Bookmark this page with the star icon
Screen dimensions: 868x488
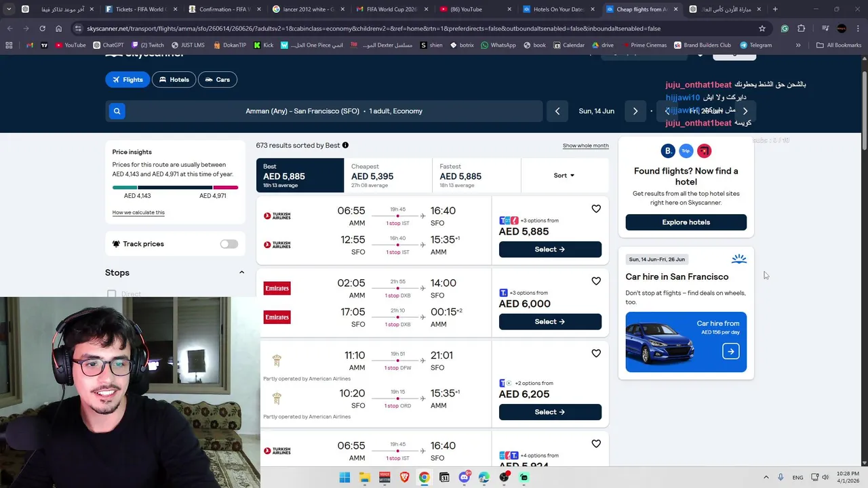click(x=762, y=28)
